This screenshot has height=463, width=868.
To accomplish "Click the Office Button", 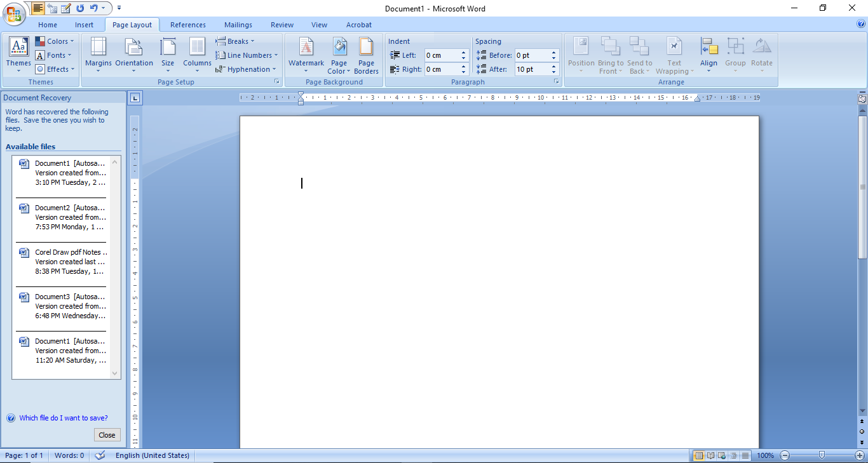I will (x=13, y=13).
